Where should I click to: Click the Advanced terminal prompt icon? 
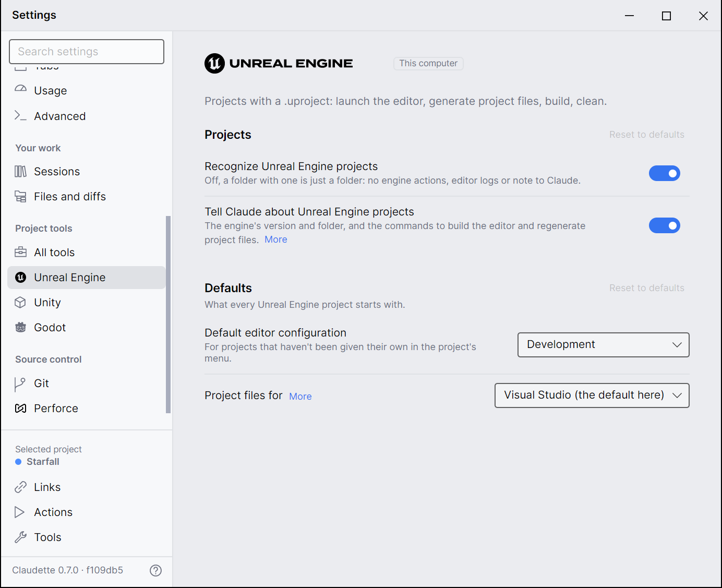pos(20,115)
